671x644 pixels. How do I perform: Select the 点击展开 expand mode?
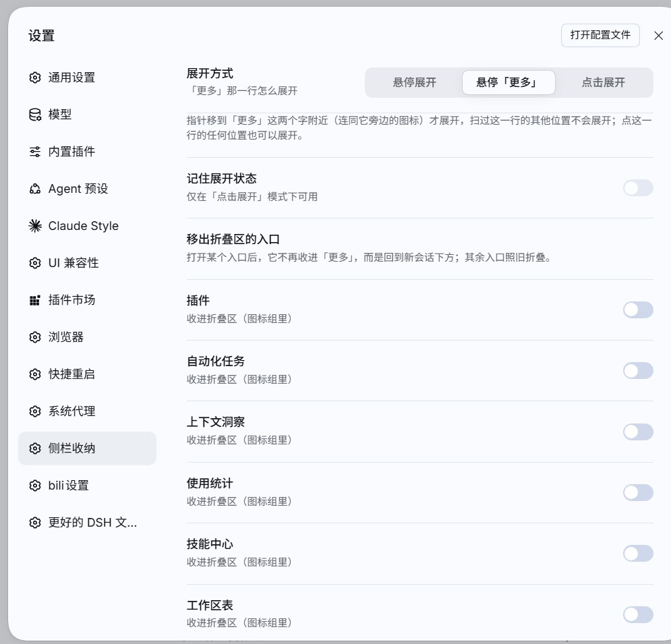pyautogui.click(x=603, y=82)
